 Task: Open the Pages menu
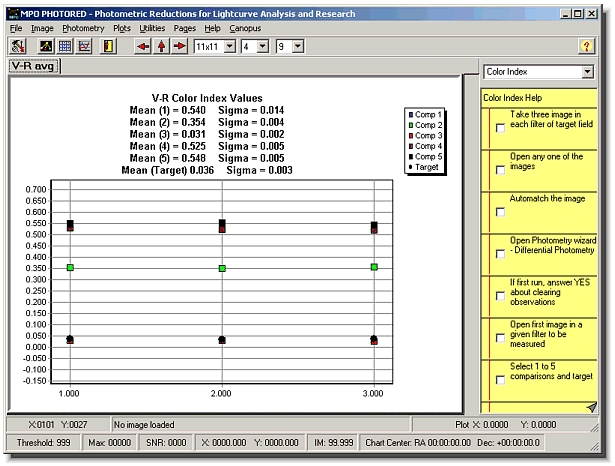[185, 28]
